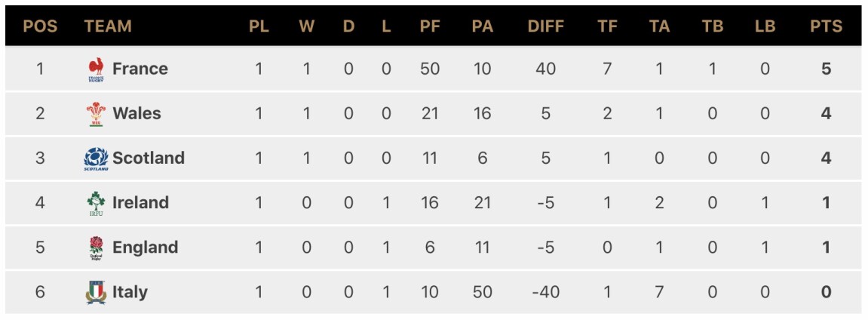Click the England red rose logo
Screen dimensions: 868x320
coord(97,248)
